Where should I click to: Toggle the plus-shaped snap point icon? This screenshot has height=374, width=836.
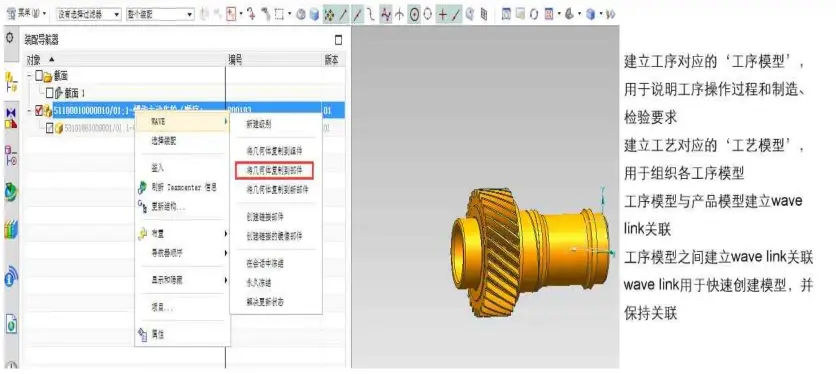click(442, 14)
